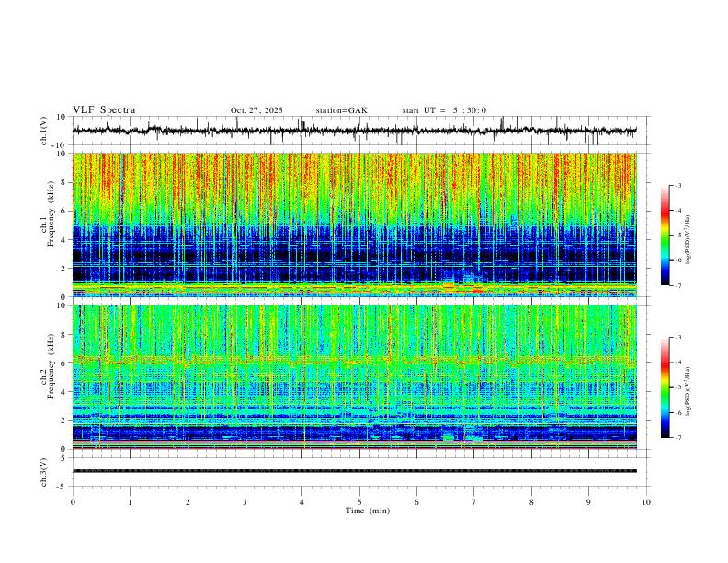Click the ch.1 PSD color scale bar
The image size is (728, 563).
665,236
